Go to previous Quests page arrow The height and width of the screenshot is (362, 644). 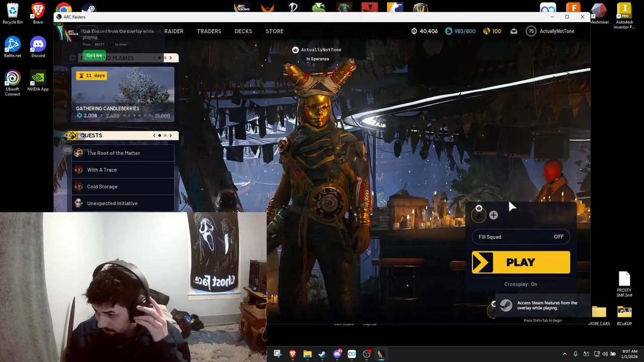(154, 135)
